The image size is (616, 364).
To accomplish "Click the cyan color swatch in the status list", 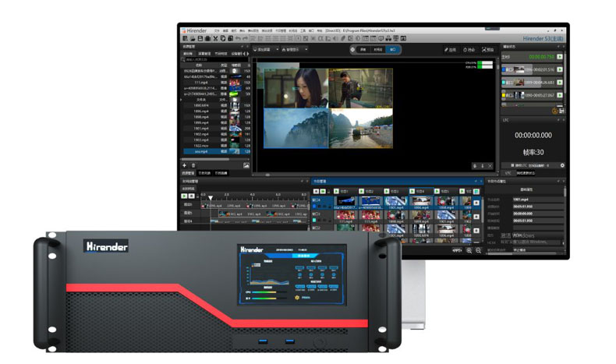I will (x=504, y=83).
